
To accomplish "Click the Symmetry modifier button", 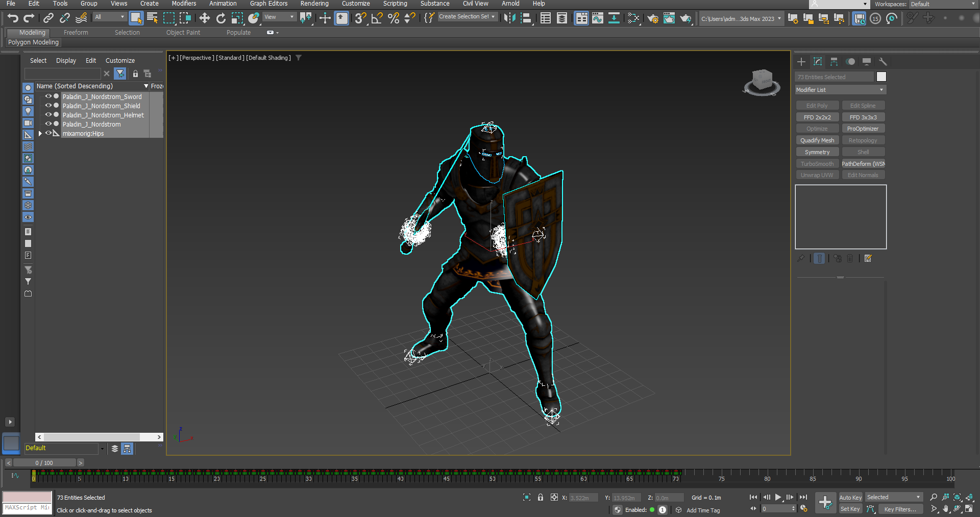I will pos(817,152).
